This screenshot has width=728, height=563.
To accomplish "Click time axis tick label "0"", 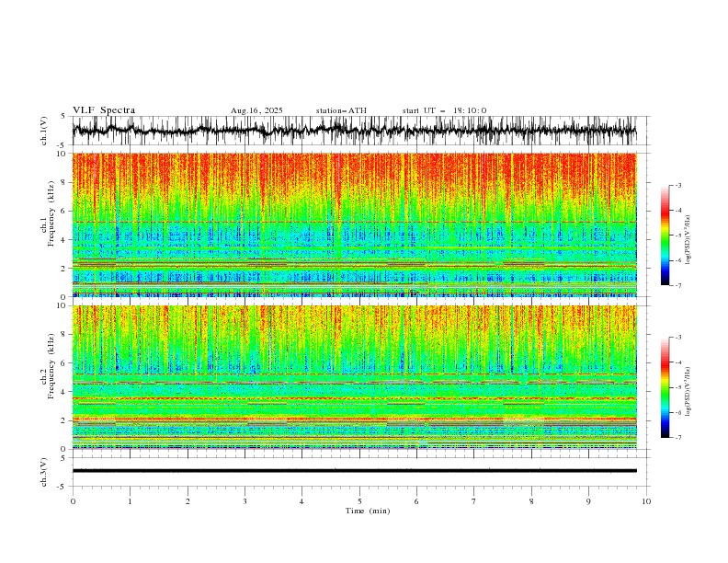I will (x=73, y=501).
